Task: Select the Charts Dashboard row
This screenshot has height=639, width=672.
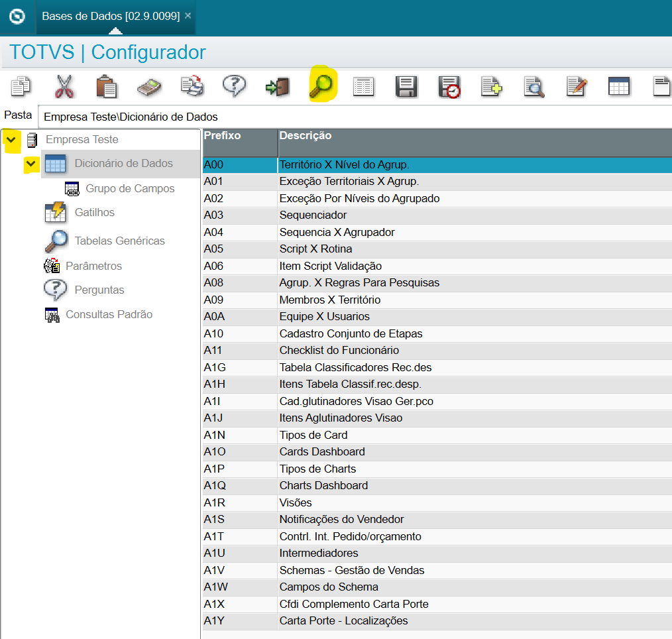Action: 437,486
